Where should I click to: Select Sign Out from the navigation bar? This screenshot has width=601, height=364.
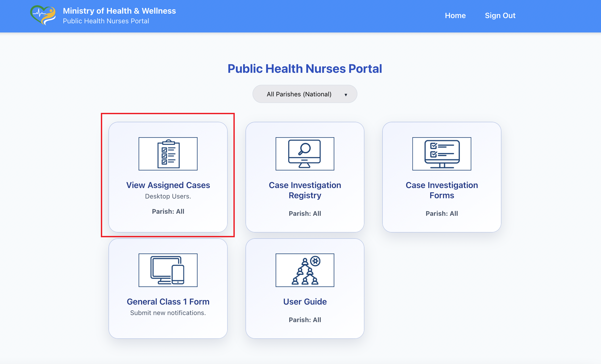[500, 15]
